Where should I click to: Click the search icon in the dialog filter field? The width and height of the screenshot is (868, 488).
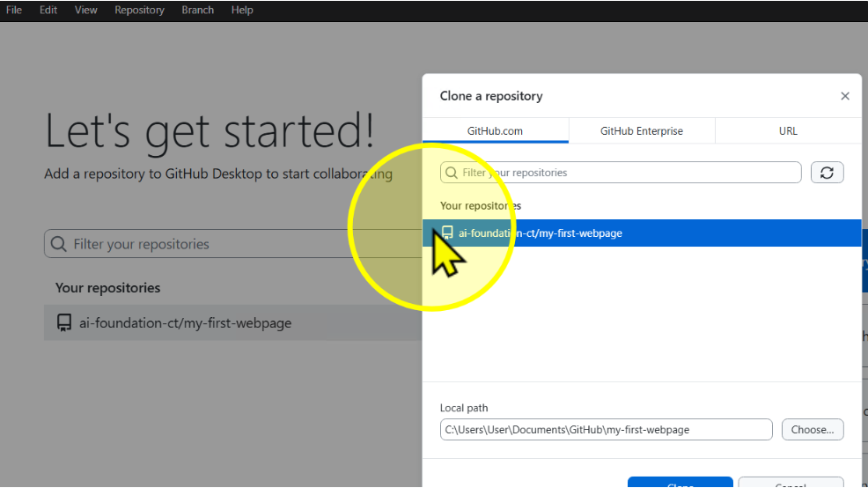[452, 173]
